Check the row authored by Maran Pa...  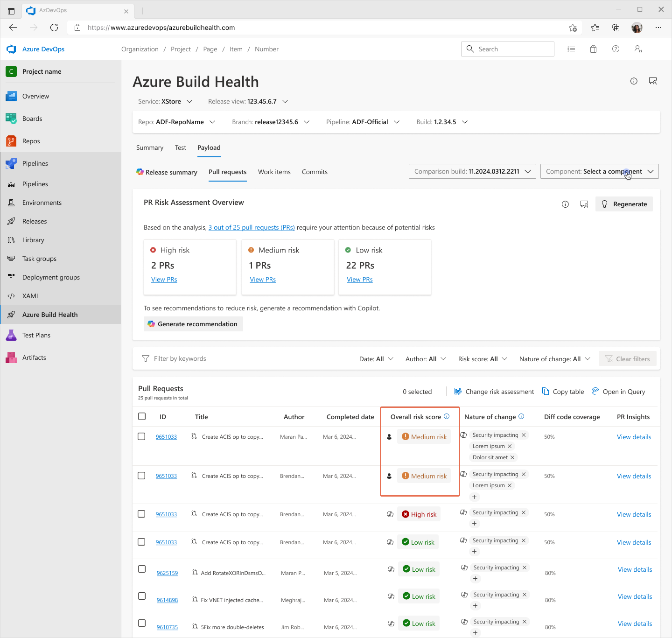(141, 436)
